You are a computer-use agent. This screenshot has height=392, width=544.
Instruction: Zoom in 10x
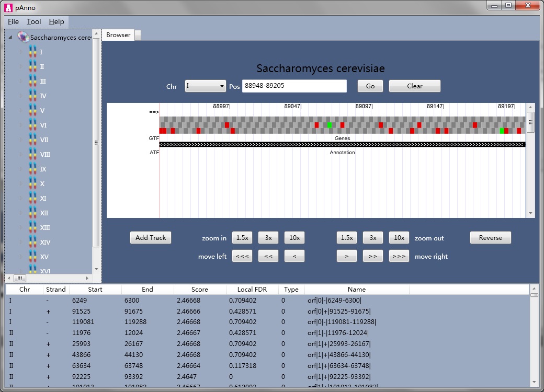[294, 237]
